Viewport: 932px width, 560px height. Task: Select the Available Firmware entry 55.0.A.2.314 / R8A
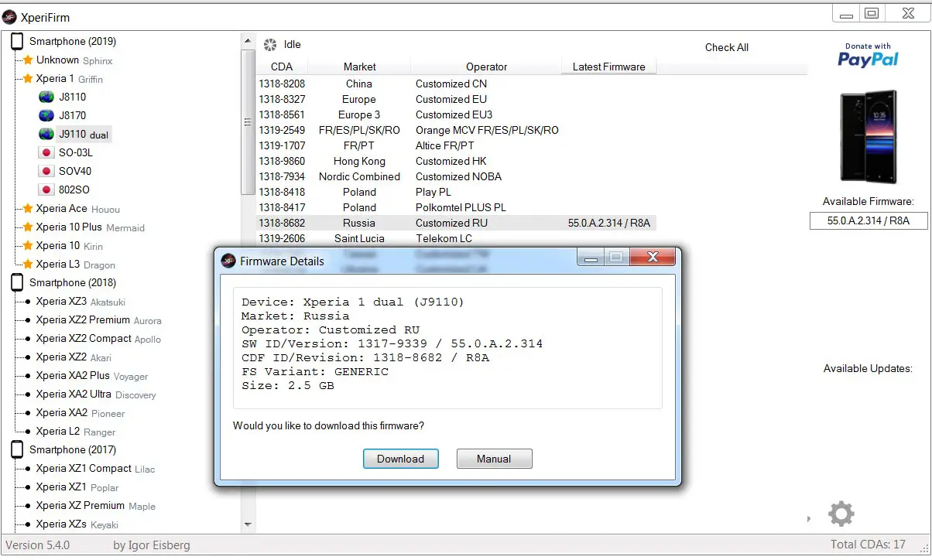pyautogui.click(x=869, y=221)
